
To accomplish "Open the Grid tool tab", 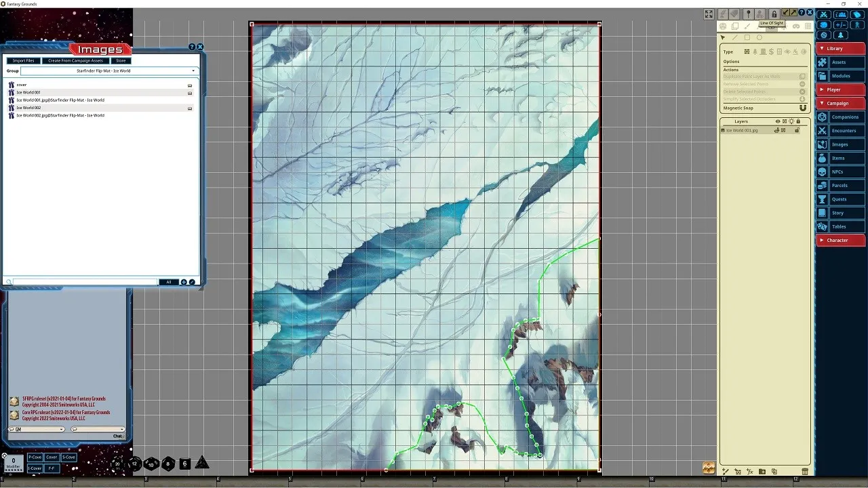I will tap(808, 26).
